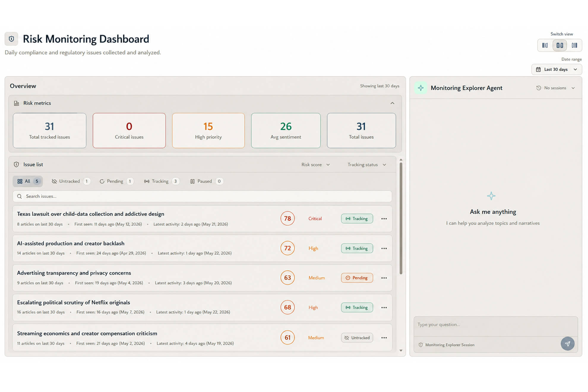Filter by the Untracked tab

click(x=71, y=181)
